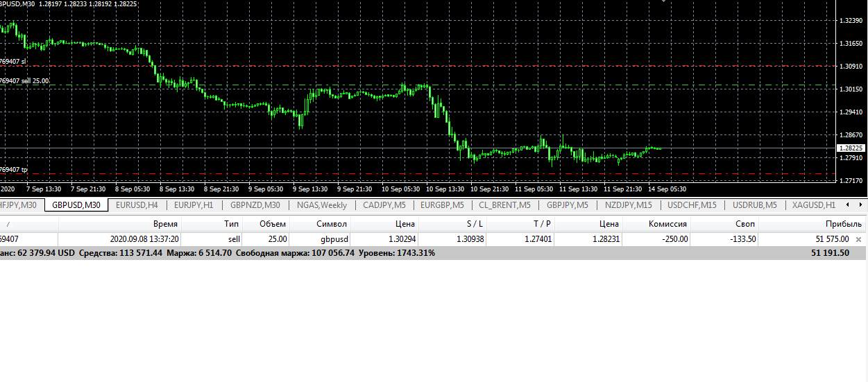The width and height of the screenshot is (868, 382).
Task: Open the EURGBP,M5 chart tab
Action: click(442, 205)
